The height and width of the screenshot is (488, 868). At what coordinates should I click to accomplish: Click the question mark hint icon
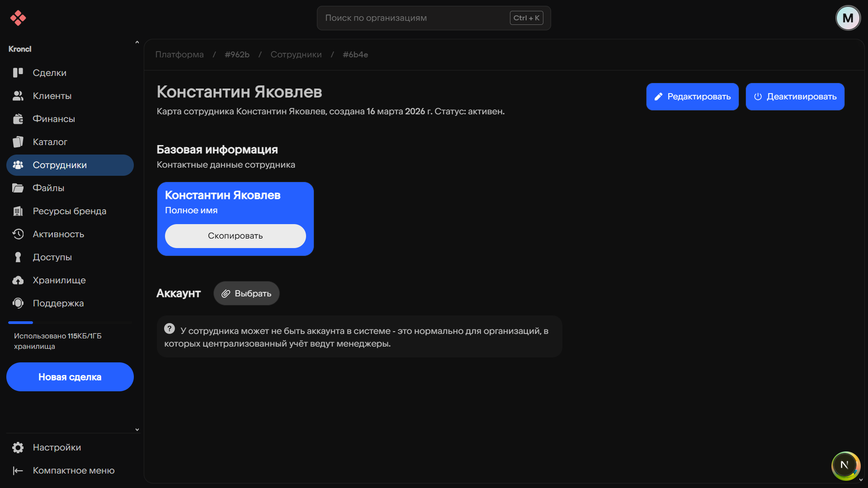coord(170,329)
